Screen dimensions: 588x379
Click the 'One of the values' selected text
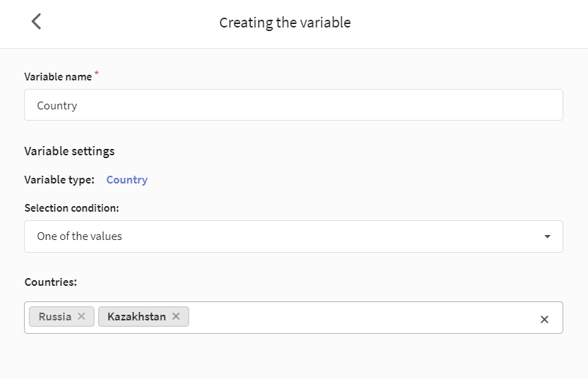pyautogui.click(x=80, y=236)
